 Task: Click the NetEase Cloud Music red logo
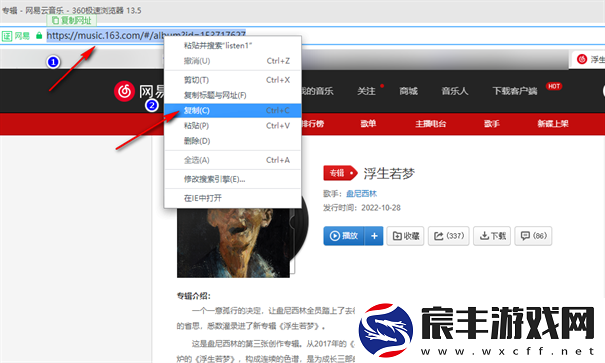pyautogui.click(x=124, y=91)
